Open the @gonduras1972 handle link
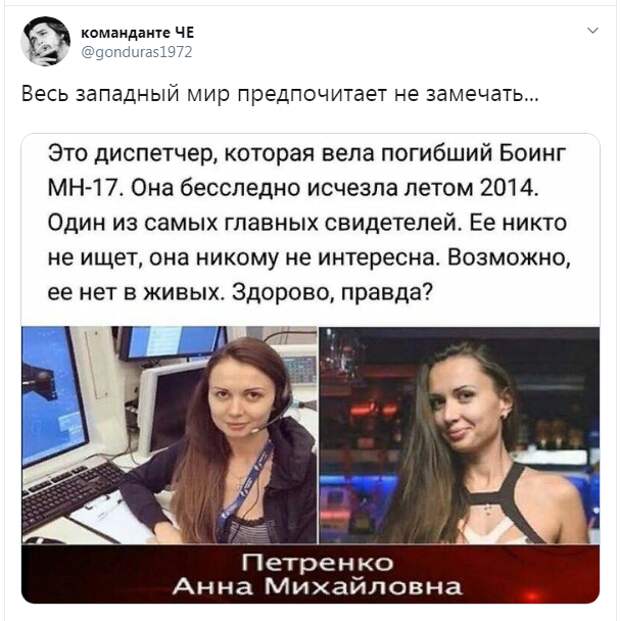The width and height of the screenshot is (620, 621). [137, 51]
